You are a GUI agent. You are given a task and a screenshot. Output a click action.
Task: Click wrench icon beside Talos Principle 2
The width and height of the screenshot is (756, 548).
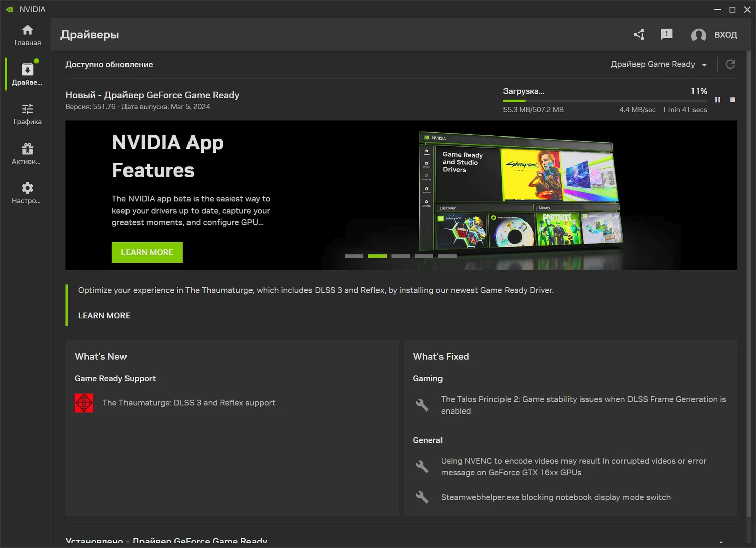click(x=422, y=405)
